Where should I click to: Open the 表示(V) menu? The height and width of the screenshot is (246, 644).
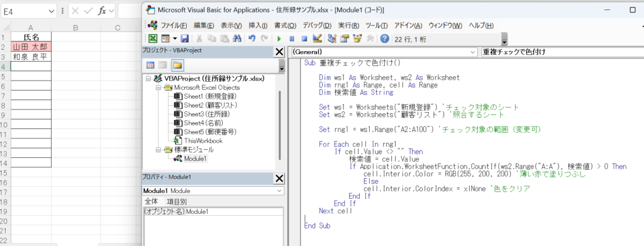click(x=231, y=25)
